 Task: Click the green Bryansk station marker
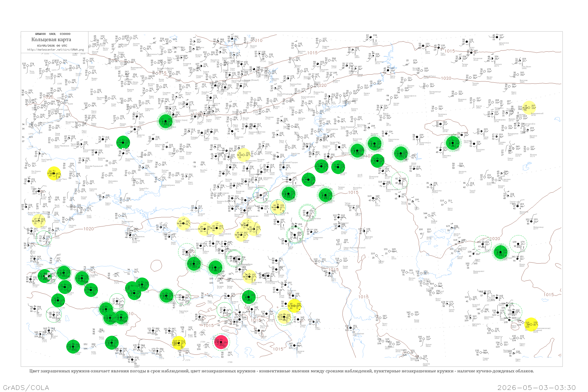[165, 121]
